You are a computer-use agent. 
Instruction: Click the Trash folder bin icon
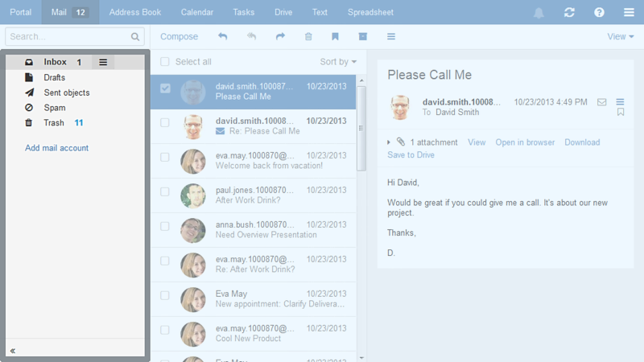[x=28, y=123]
